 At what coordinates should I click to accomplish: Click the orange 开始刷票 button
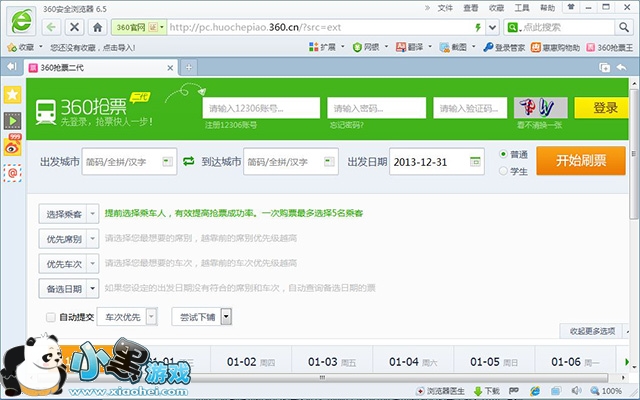tap(581, 161)
